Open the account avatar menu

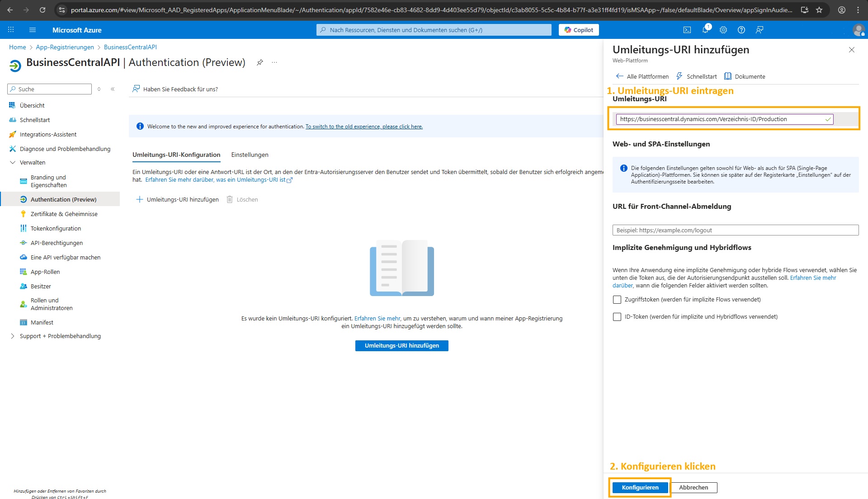[859, 30]
